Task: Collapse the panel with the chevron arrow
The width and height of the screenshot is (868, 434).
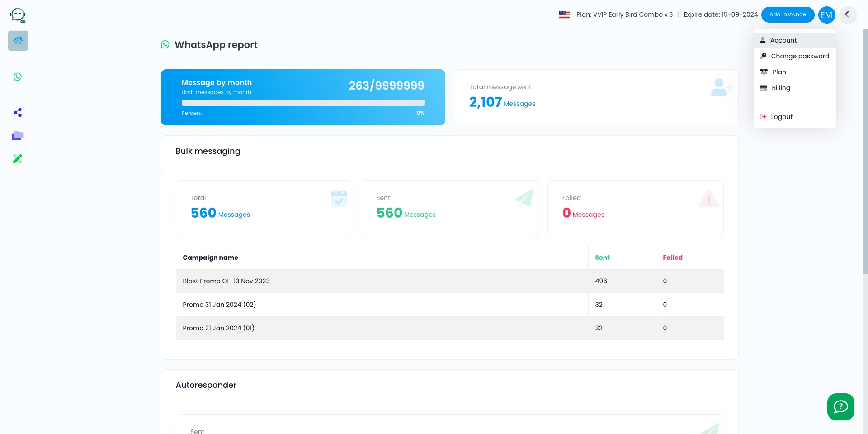Action: tap(848, 14)
